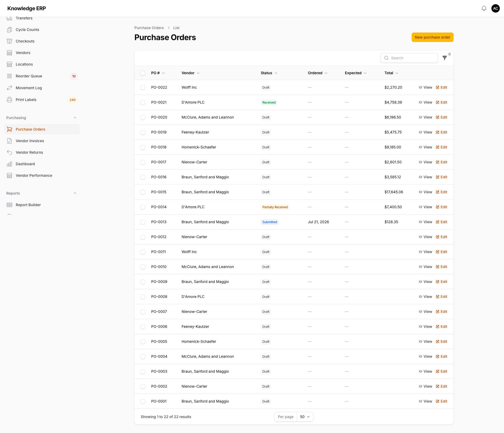Open the purchasing Dashboard item
Screen dimensions: 504x433
42,164
